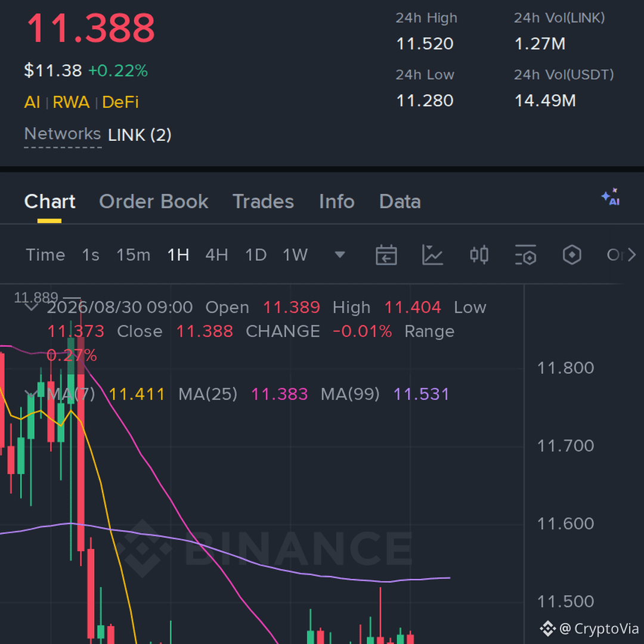Show more toolbar options with right arrow
This screenshot has height=644, width=644.
coord(631,255)
